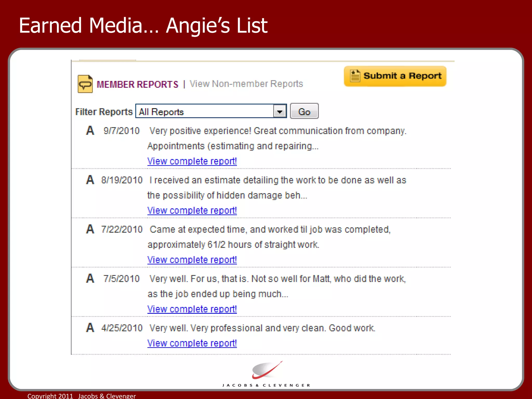View complete report for 7/22/2010 review
532x399 pixels.
pyautogui.click(x=192, y=260)
